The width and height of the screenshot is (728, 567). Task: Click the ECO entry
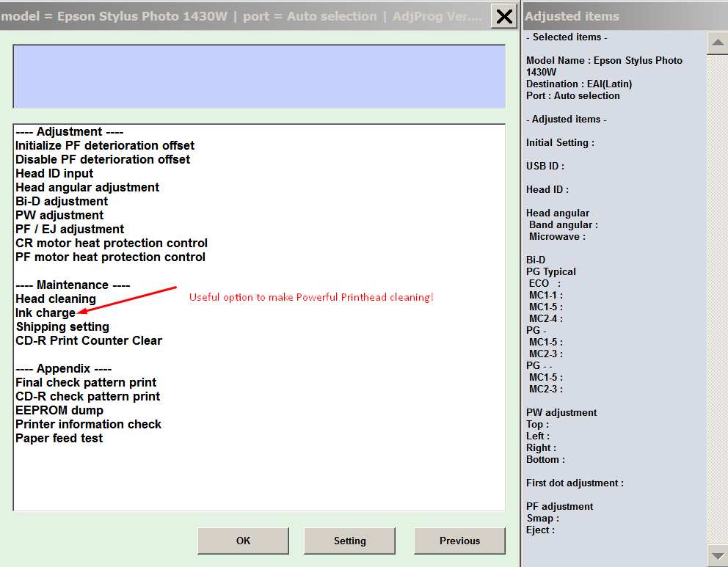click(x=545, y=283)
